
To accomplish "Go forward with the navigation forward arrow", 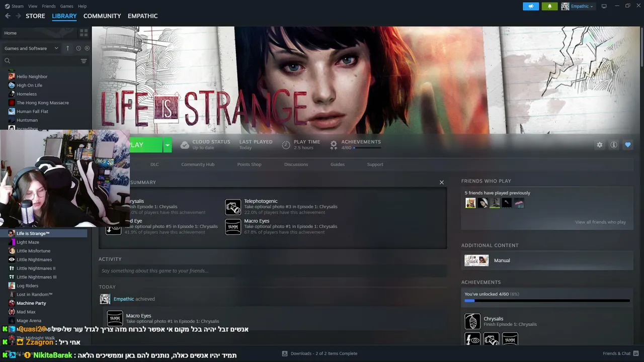I will (19, 16).
